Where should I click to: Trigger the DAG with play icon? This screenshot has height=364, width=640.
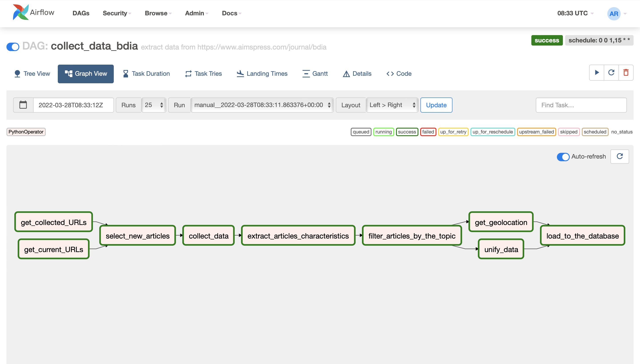tap(597, 73)
